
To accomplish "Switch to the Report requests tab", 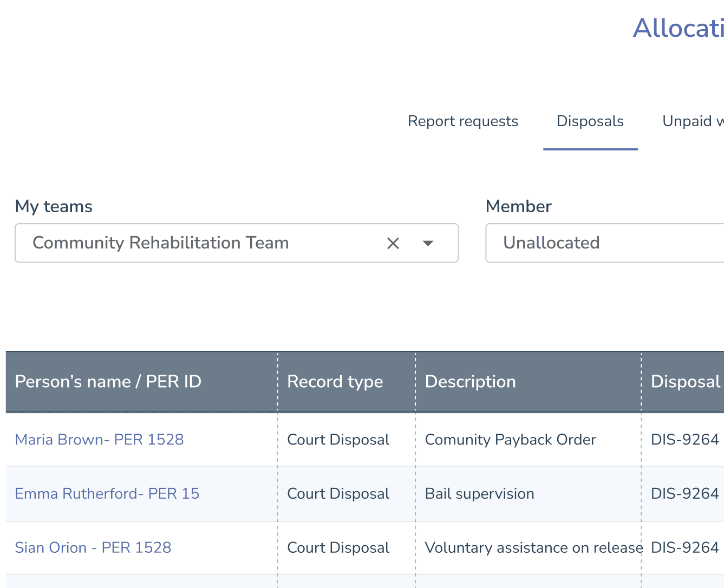I will pos(462,121).
